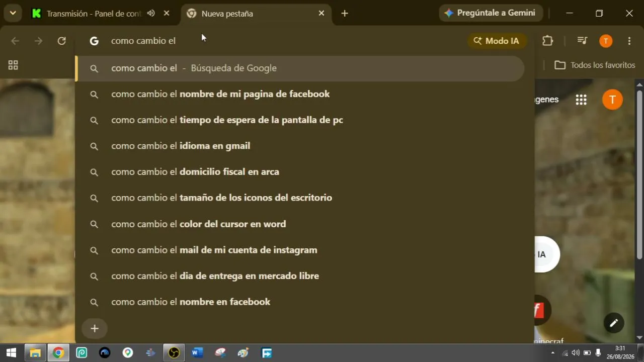
Task: Go forward with the forward arrow
Action: 39,41
